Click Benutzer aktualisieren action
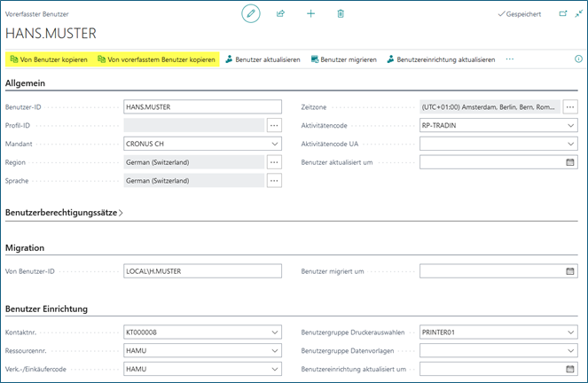The width and height of the screenshot is (588, 383). point(263,59)
